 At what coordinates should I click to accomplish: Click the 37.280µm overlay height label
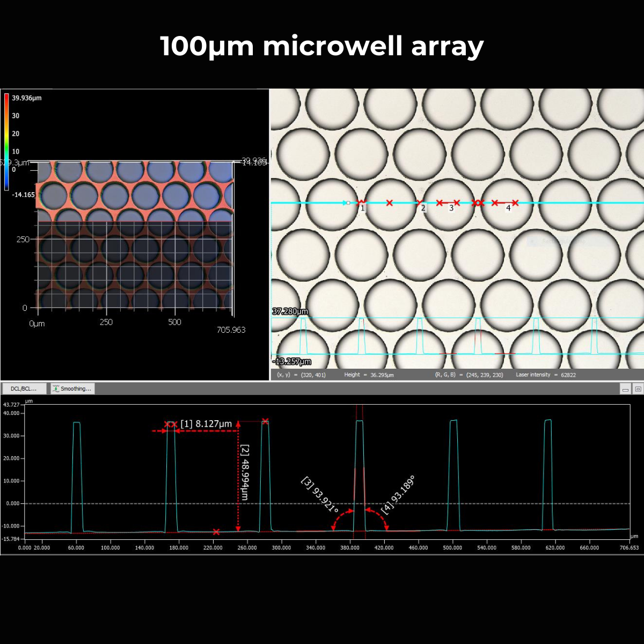tap(290, 311)
